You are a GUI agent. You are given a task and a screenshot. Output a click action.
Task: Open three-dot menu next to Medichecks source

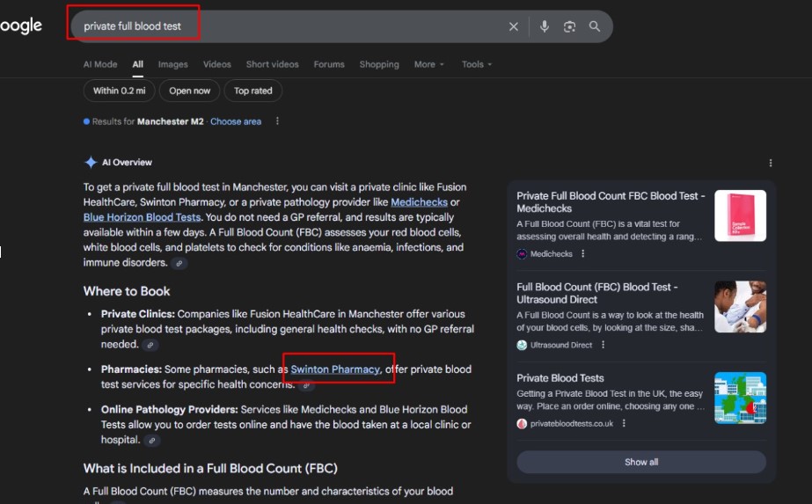[x=582, y=254]
